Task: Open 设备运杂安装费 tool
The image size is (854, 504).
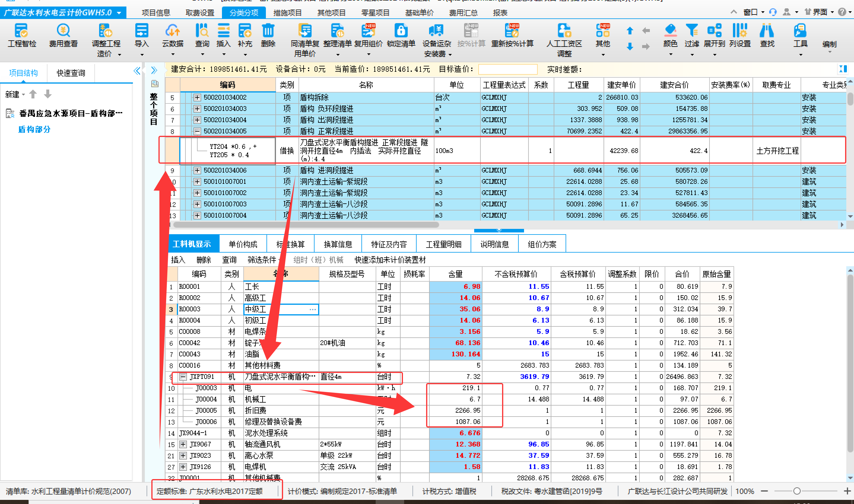Action: pyautogui.click(x=436, y=31)
